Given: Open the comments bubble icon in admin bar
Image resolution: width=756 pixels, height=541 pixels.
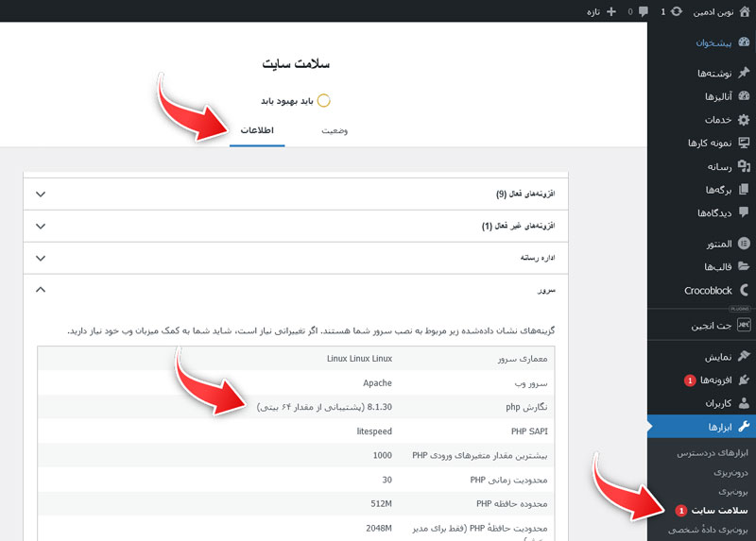Looking at the screenshot, I should coord(644,11).
